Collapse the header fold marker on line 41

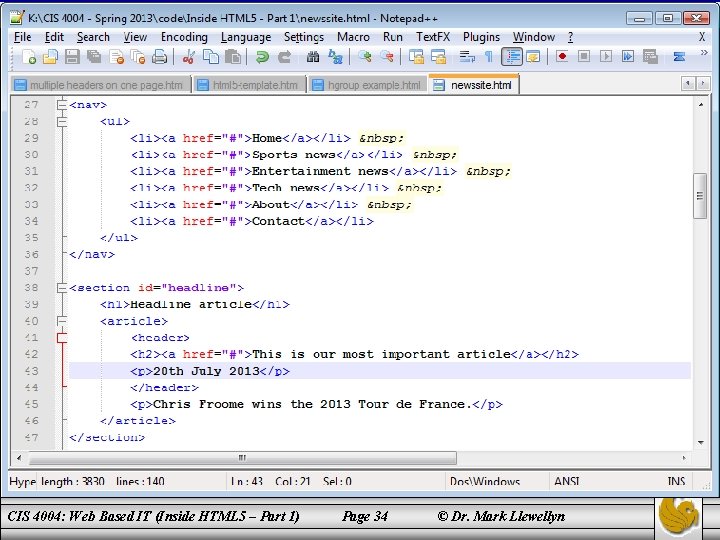tap(62, 338)
